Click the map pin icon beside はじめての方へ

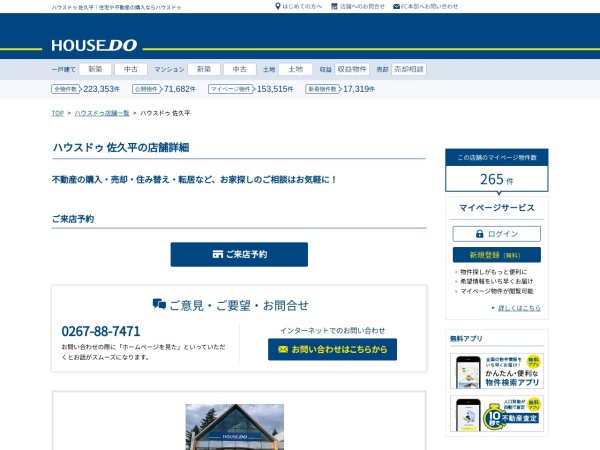click(278, 6)
